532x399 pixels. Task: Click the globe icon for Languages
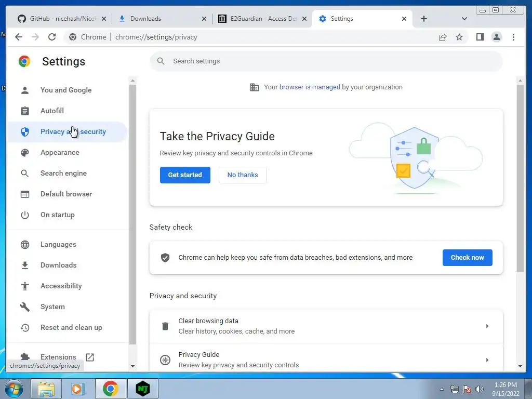(x=25, y=245)
